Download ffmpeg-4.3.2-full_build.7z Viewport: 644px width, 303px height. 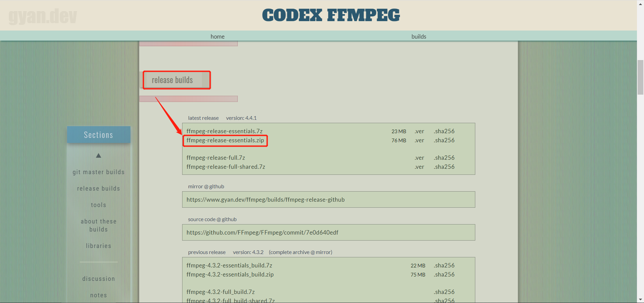point(220,292)
